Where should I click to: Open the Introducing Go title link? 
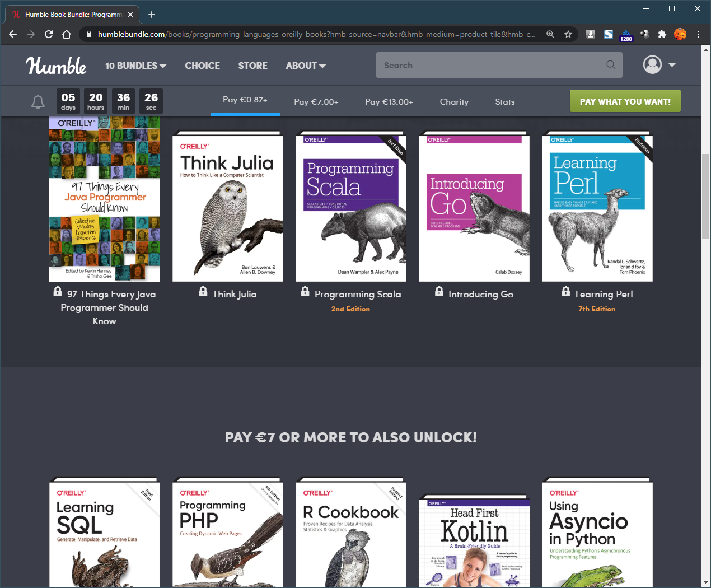(x=481, y=294)
